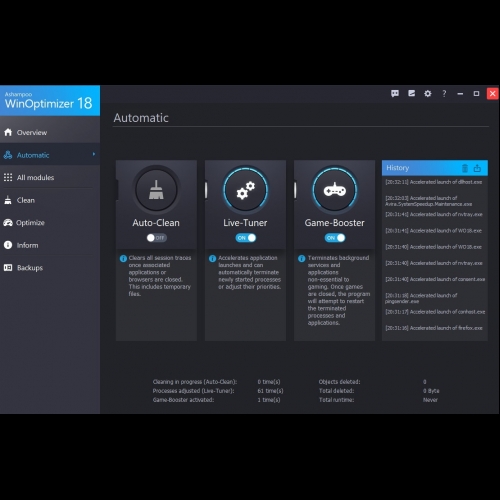Select history entry for consent.exe
Image resolution: width=500 pixels, height=500 pixels.
point(435,279)
